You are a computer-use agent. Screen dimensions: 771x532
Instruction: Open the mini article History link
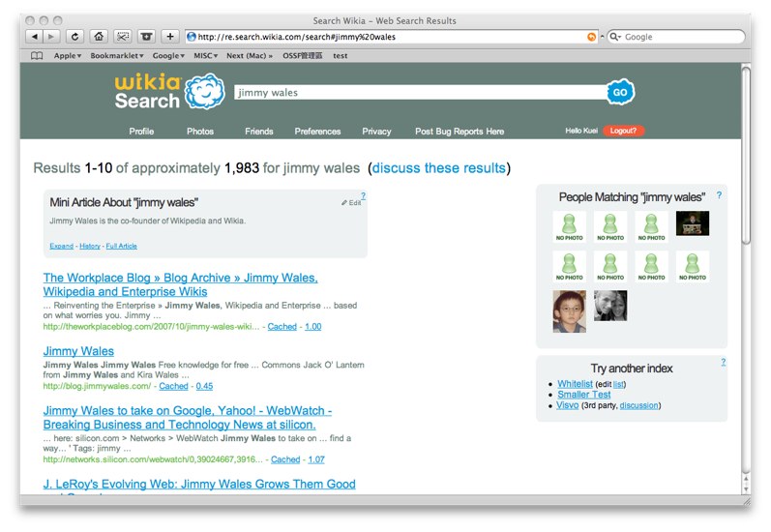point(90,246)
